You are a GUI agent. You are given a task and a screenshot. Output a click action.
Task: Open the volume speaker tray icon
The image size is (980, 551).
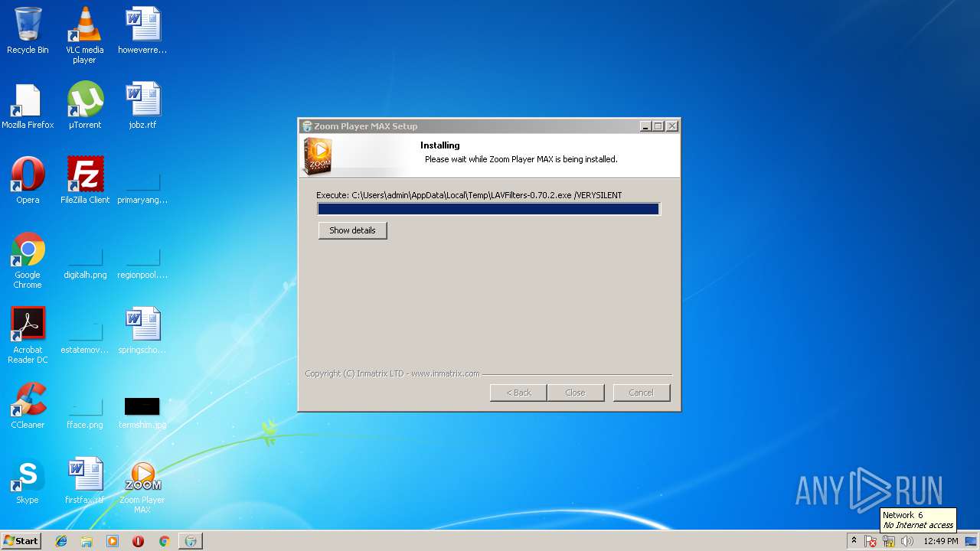(x=907, y=541)
